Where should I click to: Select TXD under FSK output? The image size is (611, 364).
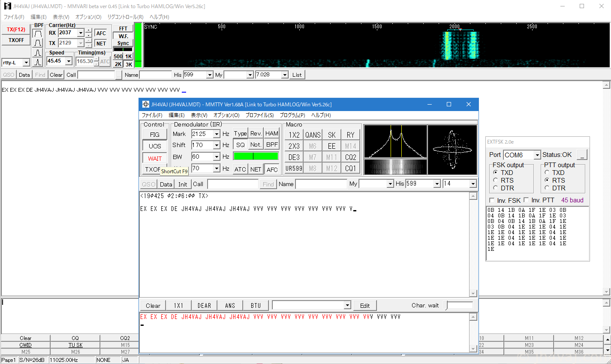point(503,173)
